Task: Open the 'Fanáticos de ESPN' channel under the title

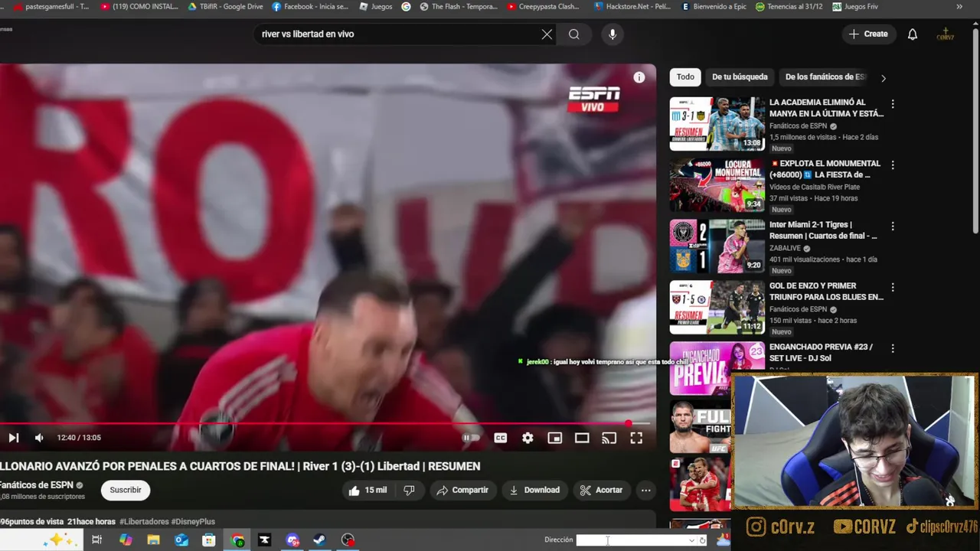Action: point(37,485)
